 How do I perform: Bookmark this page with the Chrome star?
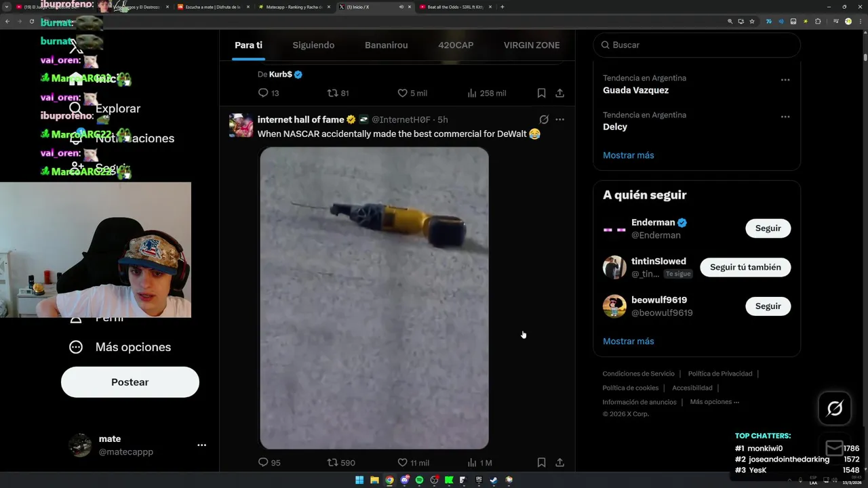[751, 21]
